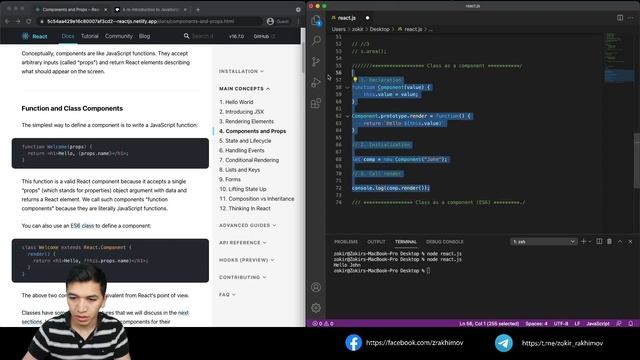This screenshot has height=360, width=640.
Task: Open the Docs tab on React site
Action: pos(68,36)
